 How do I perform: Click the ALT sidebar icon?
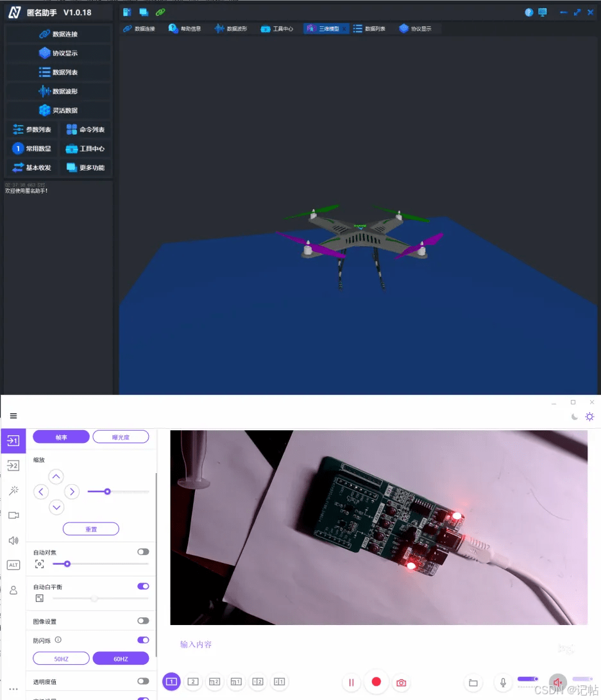(x=13, y=565)
